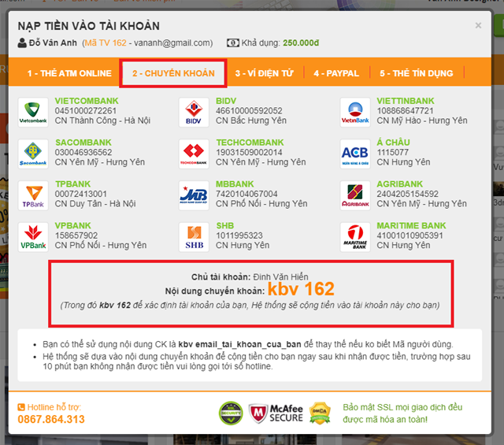Image resolution: width=504 pixels, height=445 pixels.
Task: Click the SHB bank logo
Action: 194,237
